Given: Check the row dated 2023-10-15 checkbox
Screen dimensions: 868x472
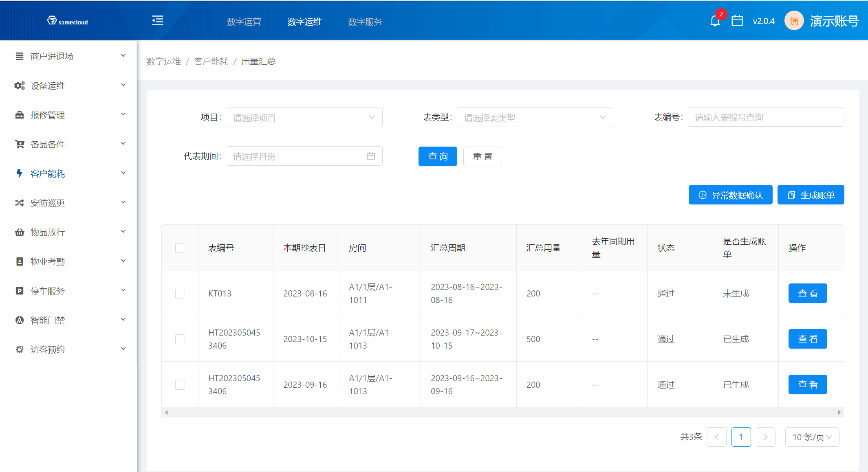Looking at the screenshot, I should tap(180, 339).
